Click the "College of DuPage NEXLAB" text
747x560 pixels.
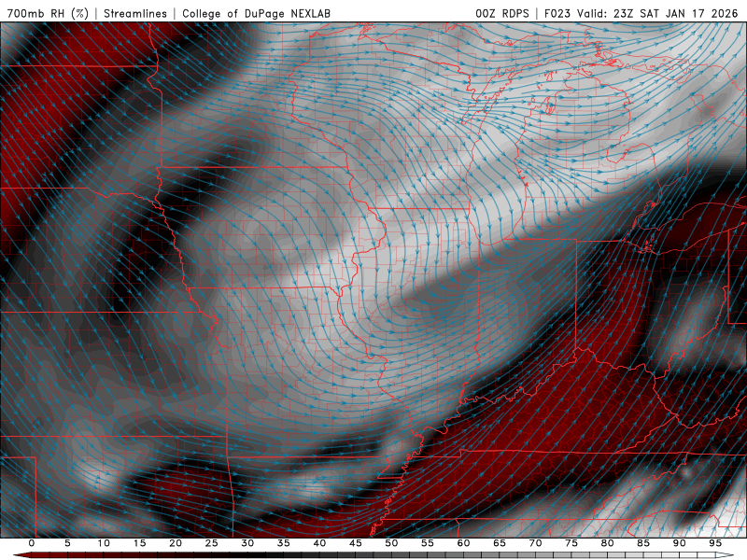pyautogui.click(x=256, y=13)
